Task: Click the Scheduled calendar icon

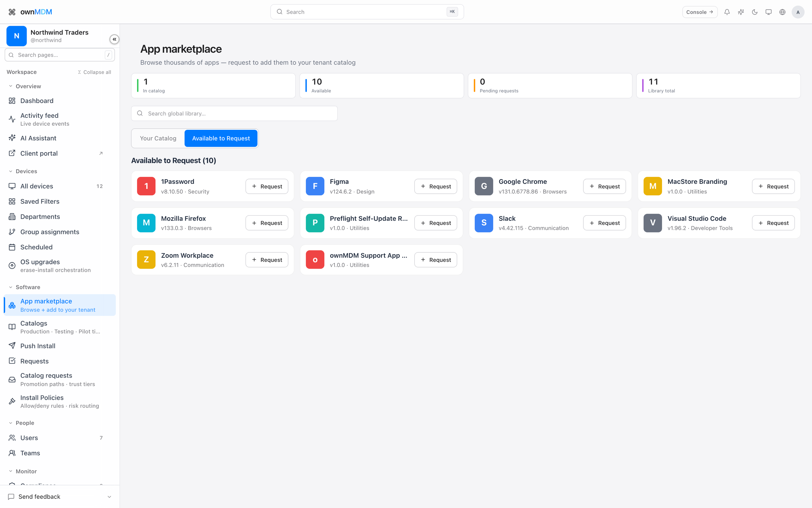Action: [x=12, y=247]
